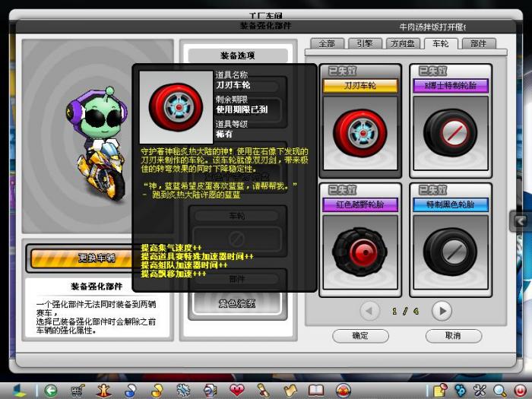Click the page indicator 1 / 4
This screenshot has width=532, height=399.
405,311
